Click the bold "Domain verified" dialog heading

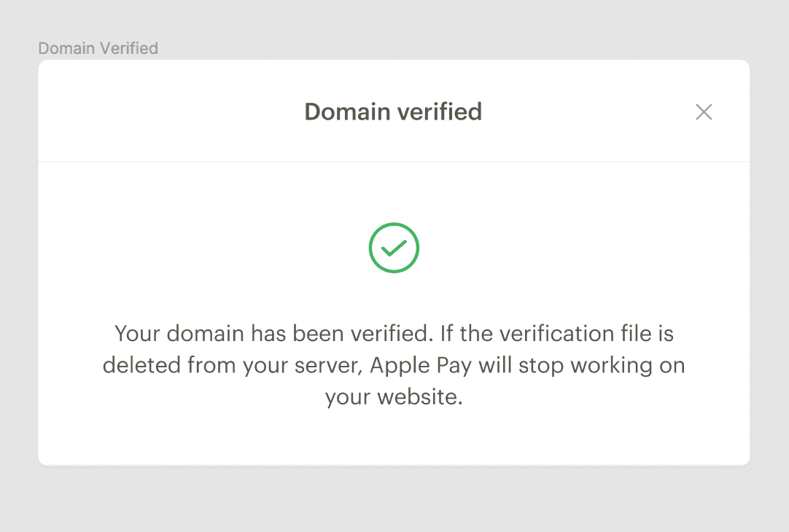(x=393, y=112)
